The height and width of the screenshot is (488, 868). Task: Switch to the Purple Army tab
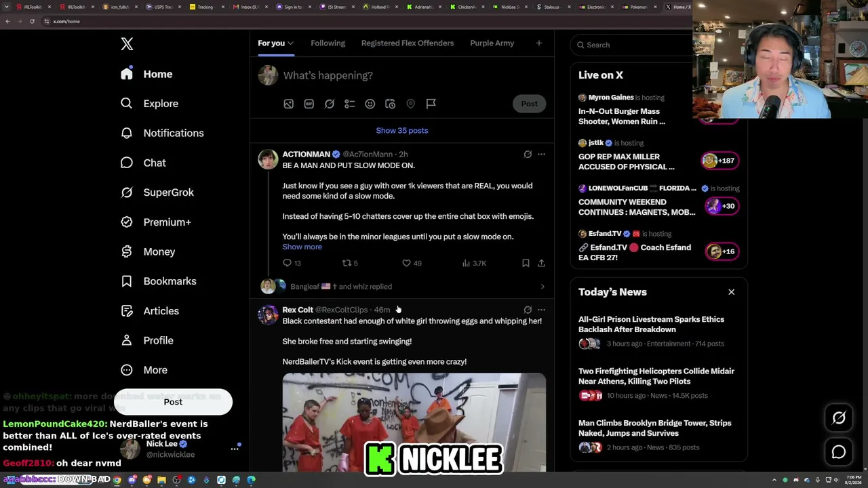(492, 43)
